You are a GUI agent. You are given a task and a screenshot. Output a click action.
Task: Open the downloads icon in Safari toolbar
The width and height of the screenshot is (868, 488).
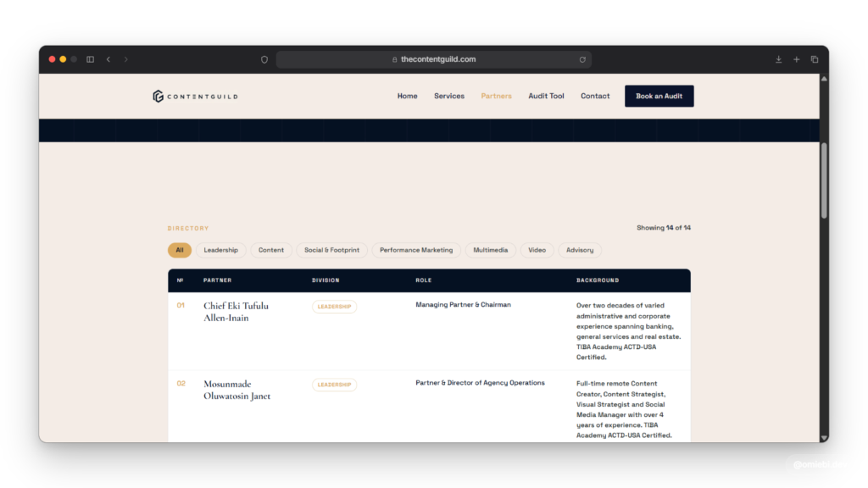tap(778, 59)
